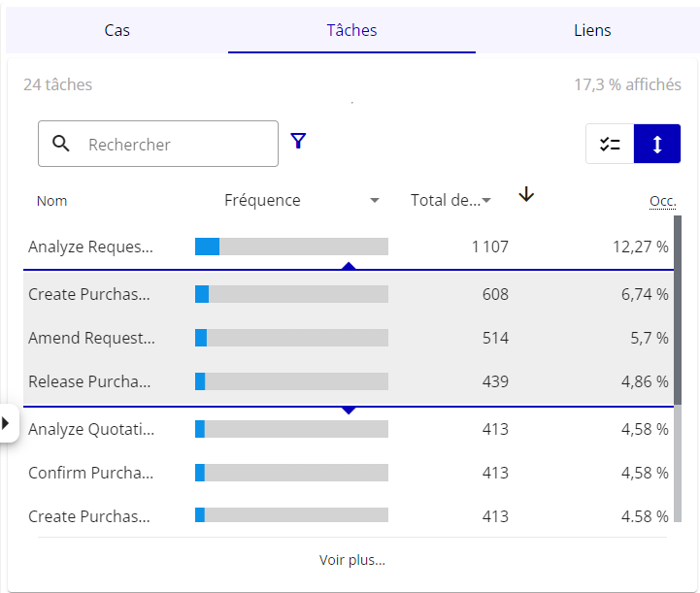Expand the left side panel arrow
700x593 pixels.
point(6,423)
